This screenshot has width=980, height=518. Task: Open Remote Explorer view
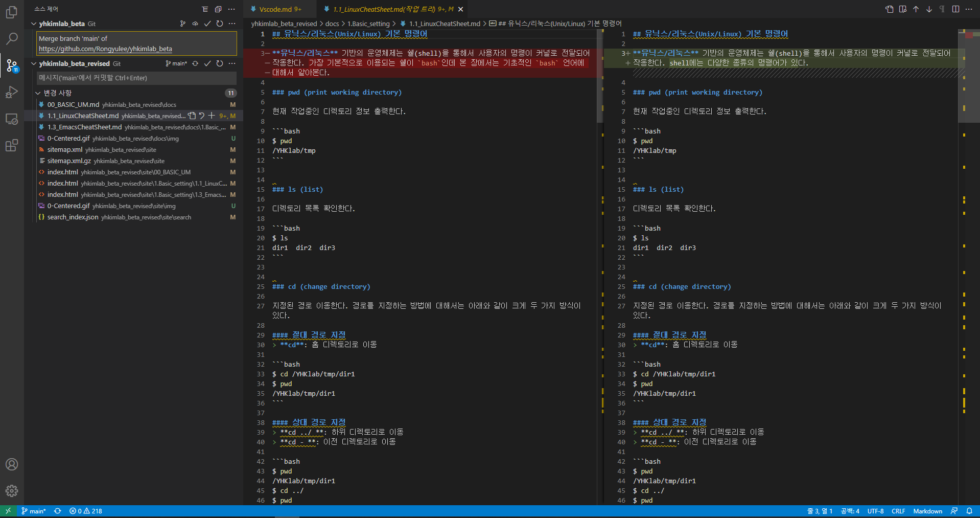pos(12,119)
